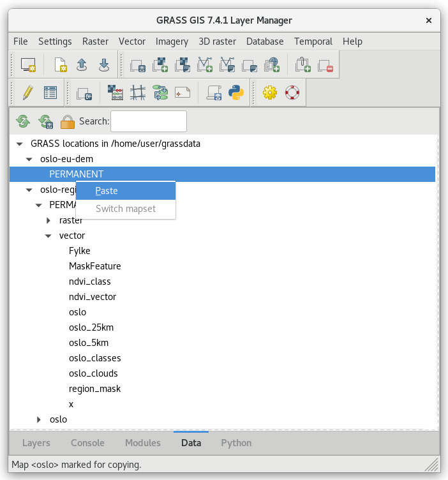
Task: Add a vector map layer icon
Action: pyautogui.click(x=205, y=64)
